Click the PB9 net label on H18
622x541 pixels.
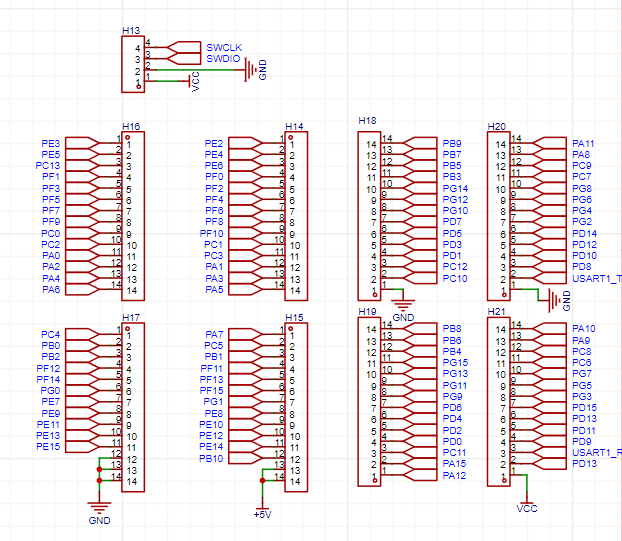(452, 144)
